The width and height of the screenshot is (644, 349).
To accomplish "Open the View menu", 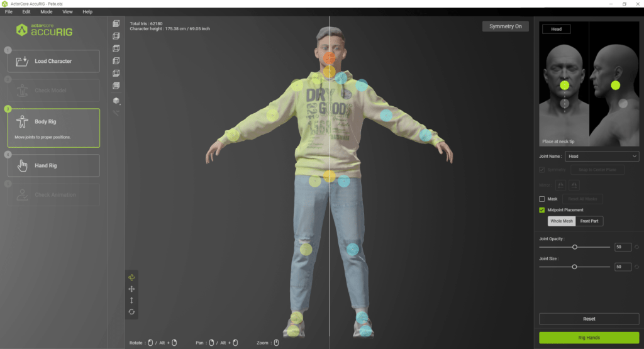I will point(67,11).
